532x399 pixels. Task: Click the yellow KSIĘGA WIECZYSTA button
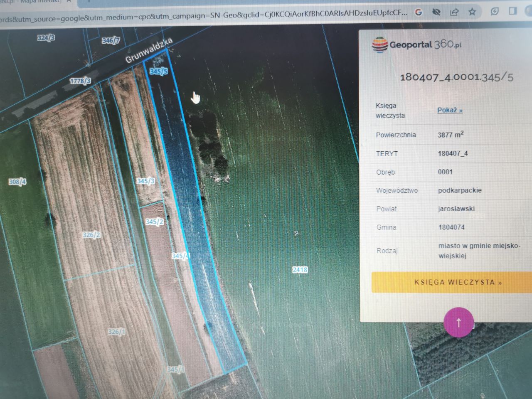click(x=452, y=282)
